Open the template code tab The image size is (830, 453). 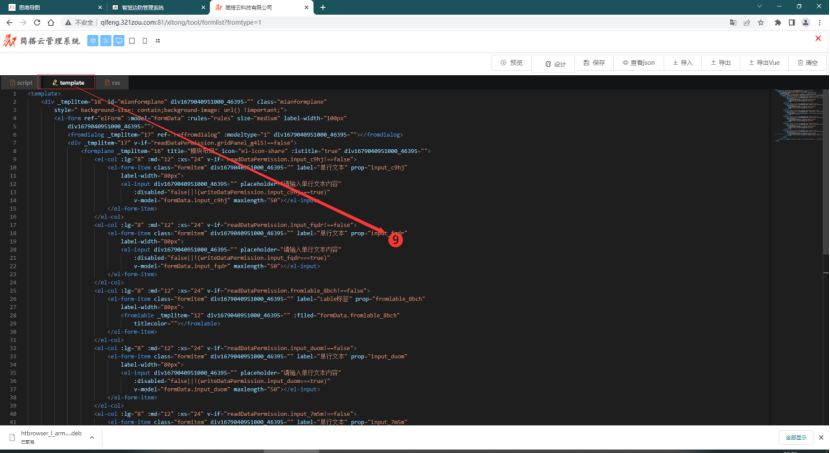(68, 82)
